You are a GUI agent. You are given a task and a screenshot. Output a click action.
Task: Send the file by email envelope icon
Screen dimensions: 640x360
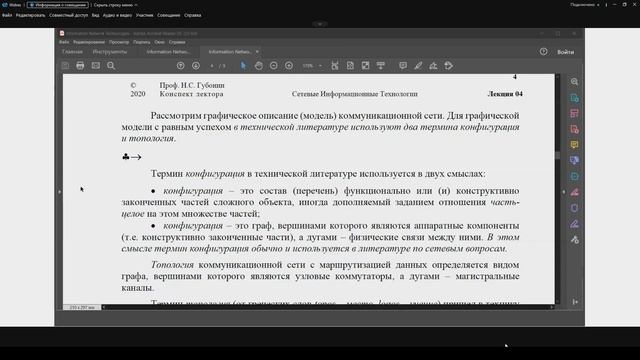96,66
